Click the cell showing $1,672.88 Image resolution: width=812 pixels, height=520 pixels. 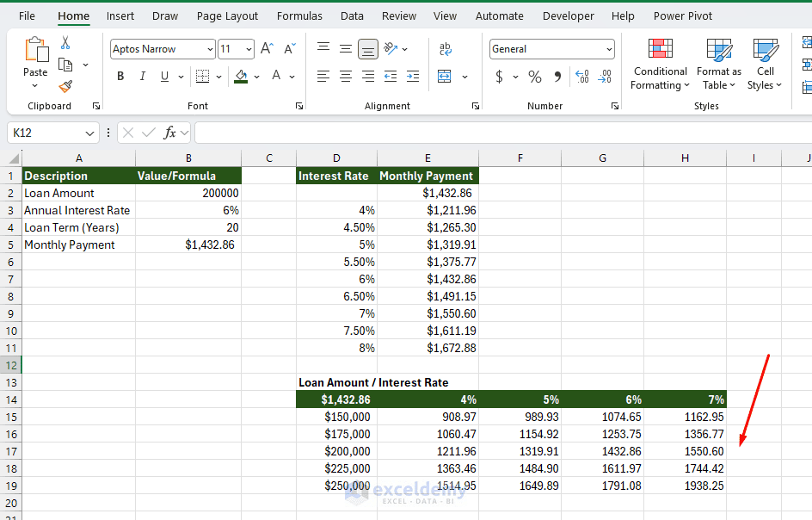pos(428,348)
